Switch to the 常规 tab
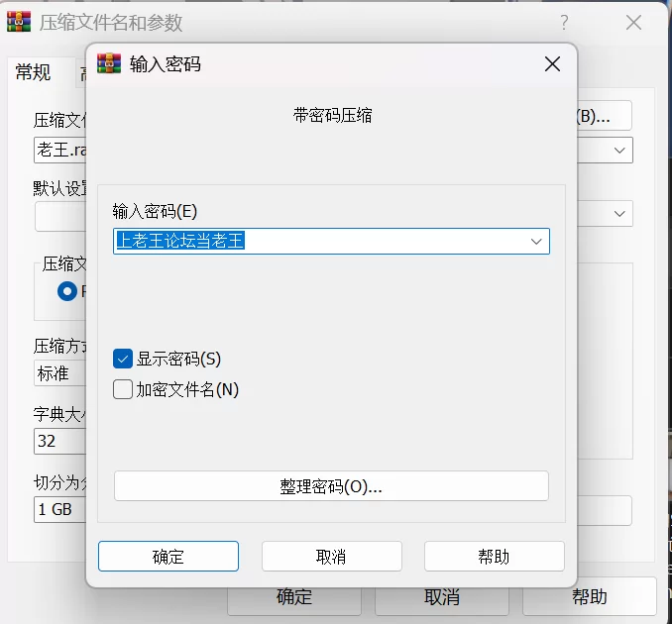The width and height of the screenshot is (672, 624). coord(33,72)
